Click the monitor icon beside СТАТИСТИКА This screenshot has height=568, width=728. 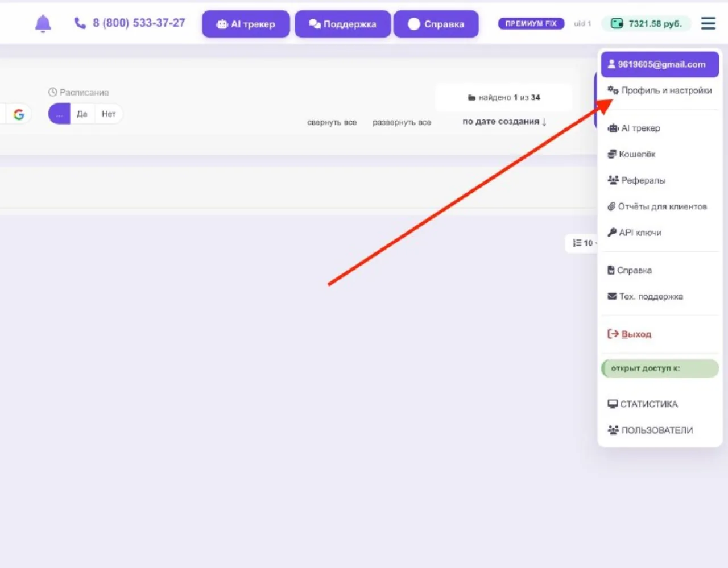613,404
